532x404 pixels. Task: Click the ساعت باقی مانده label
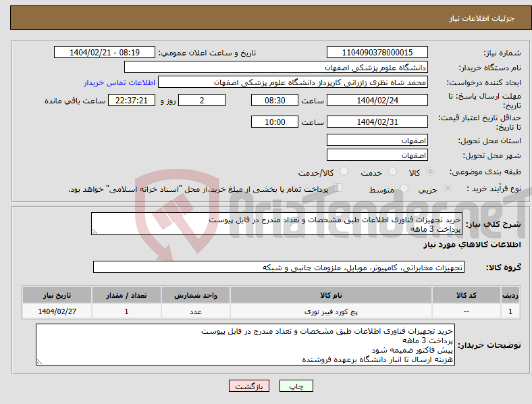(x=75, y=101)
